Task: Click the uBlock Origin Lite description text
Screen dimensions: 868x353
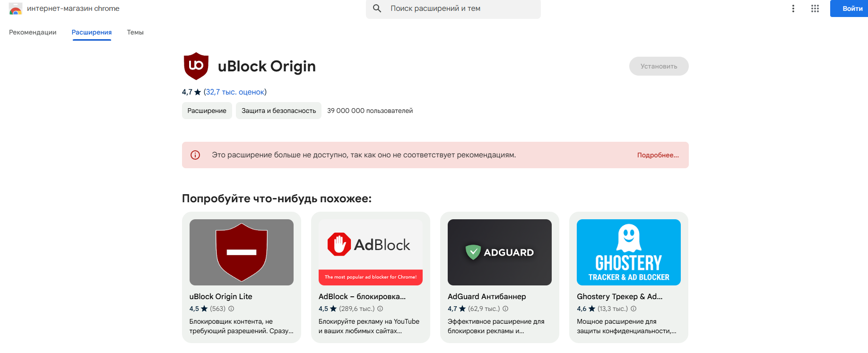Action: pyautogui.click(x=242, y=326)
